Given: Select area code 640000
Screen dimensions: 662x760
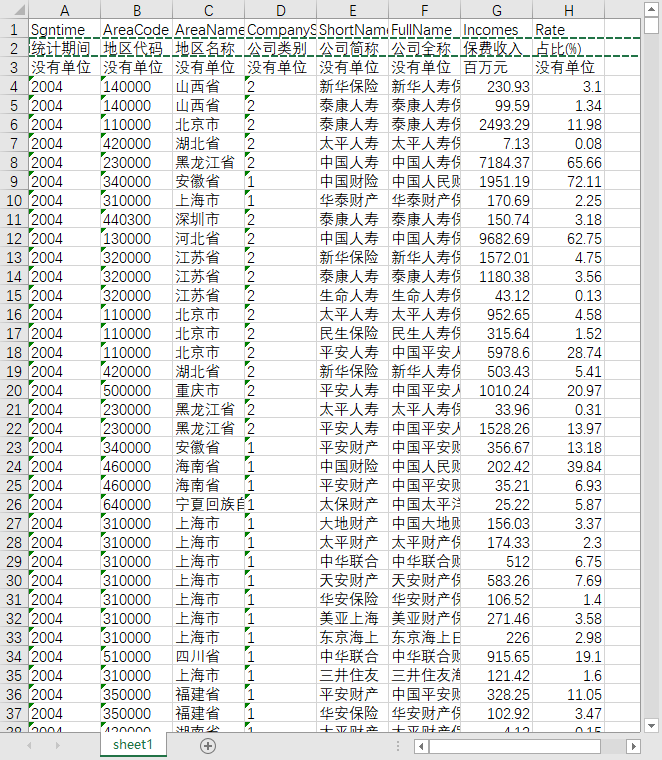Looking at the screenshot, I should click(x=137, y=505).
